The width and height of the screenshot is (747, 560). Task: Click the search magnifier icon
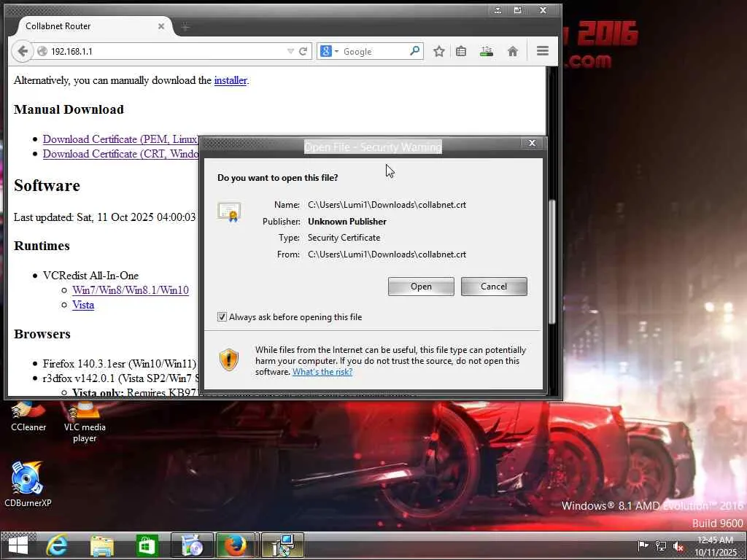(414, 51)
